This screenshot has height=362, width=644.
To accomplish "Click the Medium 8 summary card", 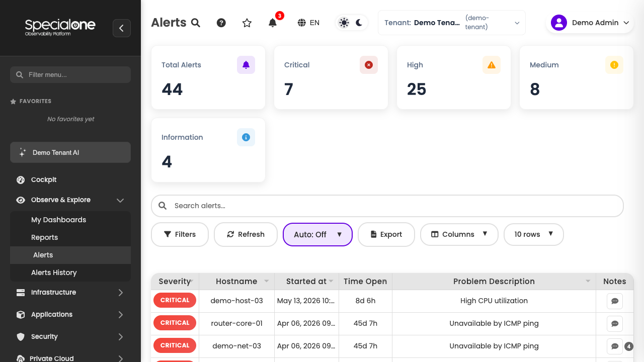I will (x=577, y=77).
